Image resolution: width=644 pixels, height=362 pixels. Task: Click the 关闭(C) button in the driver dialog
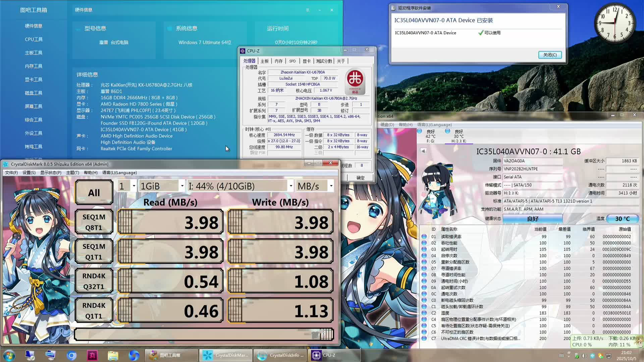(x=550, y=55)
